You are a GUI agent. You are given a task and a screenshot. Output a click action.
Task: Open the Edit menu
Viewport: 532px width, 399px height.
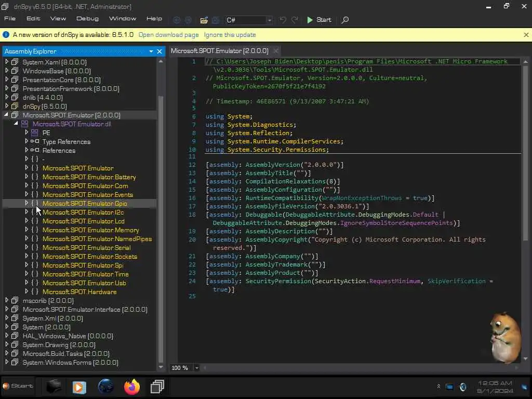click(33, 19)
